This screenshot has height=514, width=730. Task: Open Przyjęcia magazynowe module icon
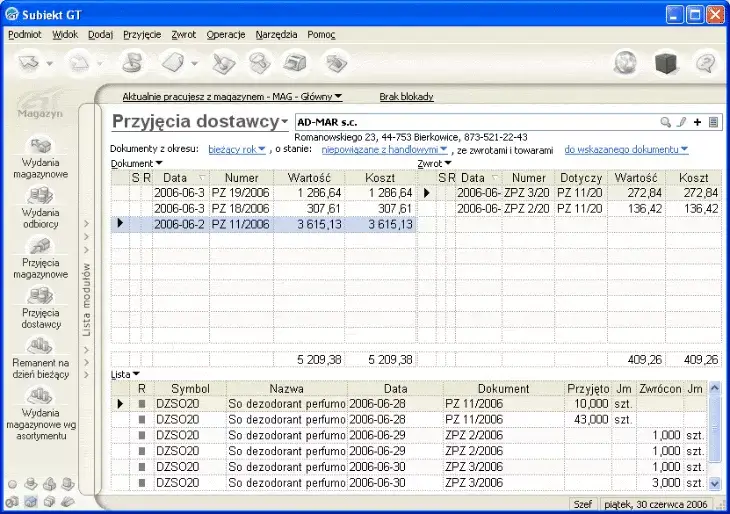(41, 246)
